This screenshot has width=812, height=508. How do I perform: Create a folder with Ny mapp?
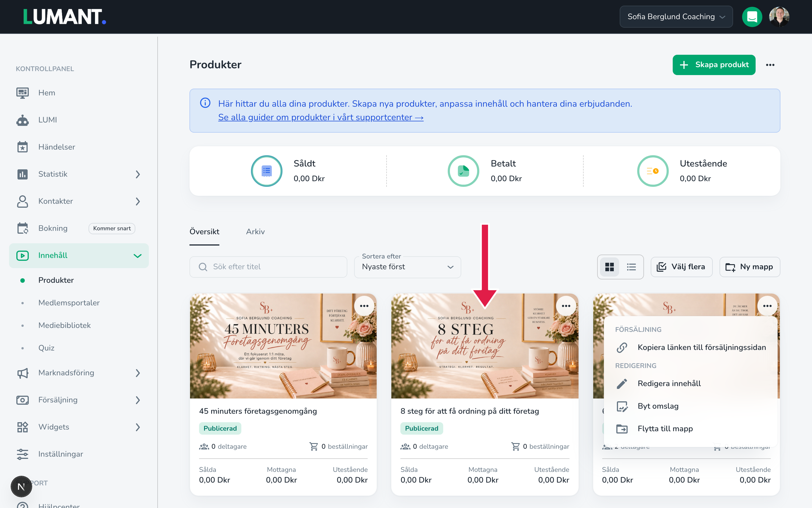pos(750,267)
